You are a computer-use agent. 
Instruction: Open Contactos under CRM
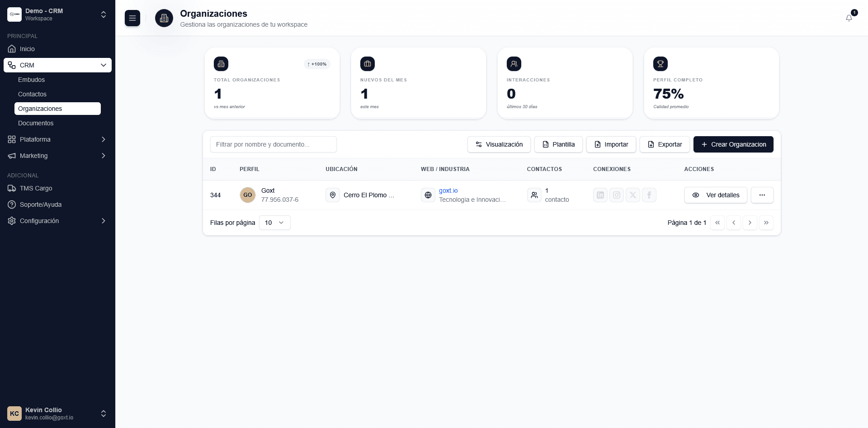(57, 94)
